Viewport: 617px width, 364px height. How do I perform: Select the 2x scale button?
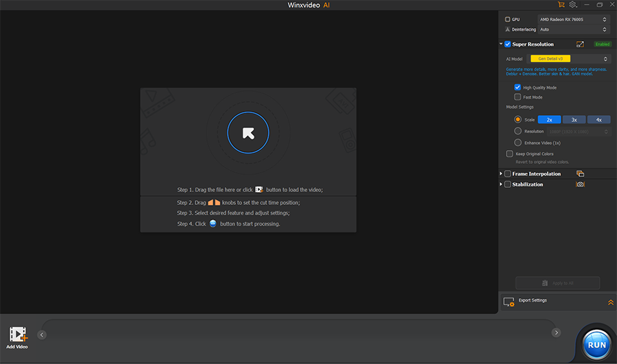(x=549, y=120)
